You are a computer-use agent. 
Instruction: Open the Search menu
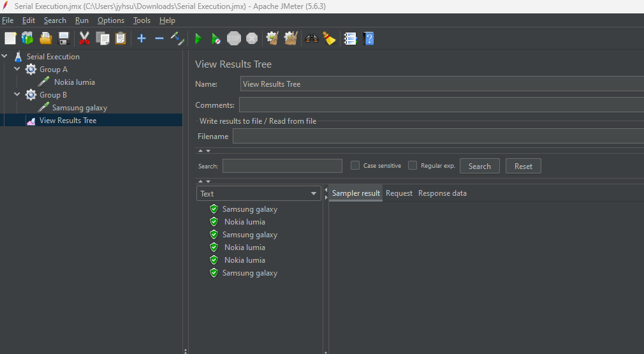pyautogui.click(x=55, y=20)
